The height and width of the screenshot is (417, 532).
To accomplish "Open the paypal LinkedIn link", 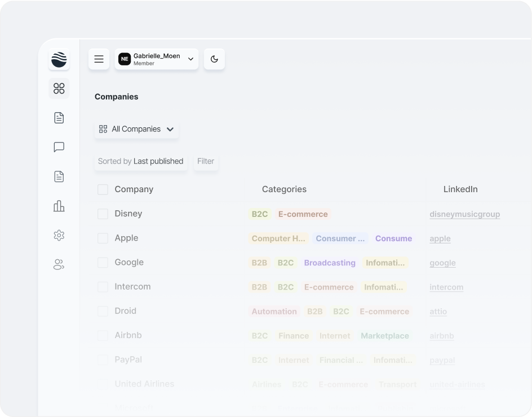I will point(442,360).
